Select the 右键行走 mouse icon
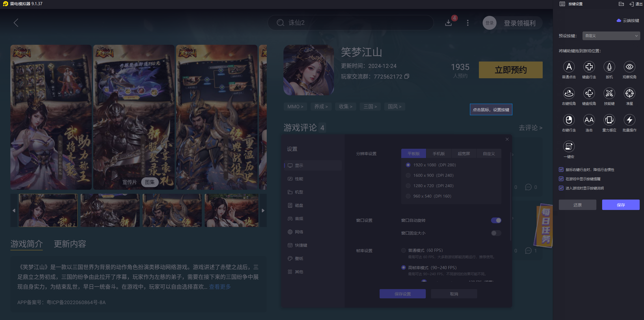Viewport: 644px width, 320px height. pos(569,120)
